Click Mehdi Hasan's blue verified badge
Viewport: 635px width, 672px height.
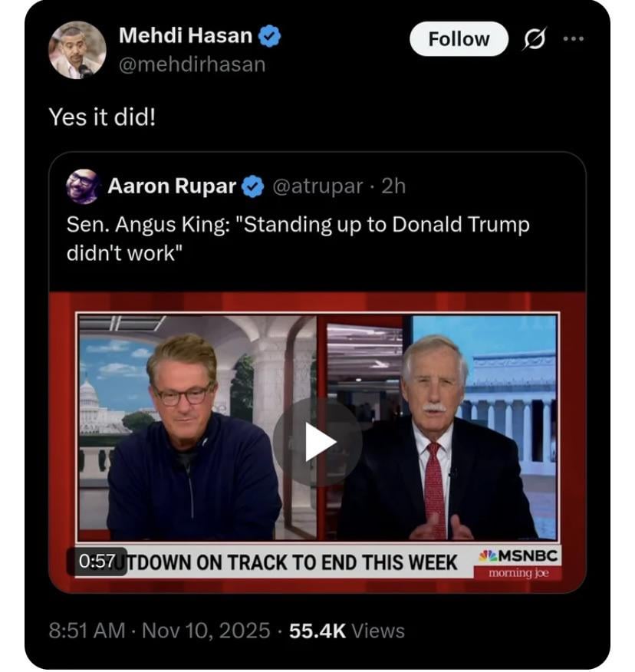tap(269, 36)
